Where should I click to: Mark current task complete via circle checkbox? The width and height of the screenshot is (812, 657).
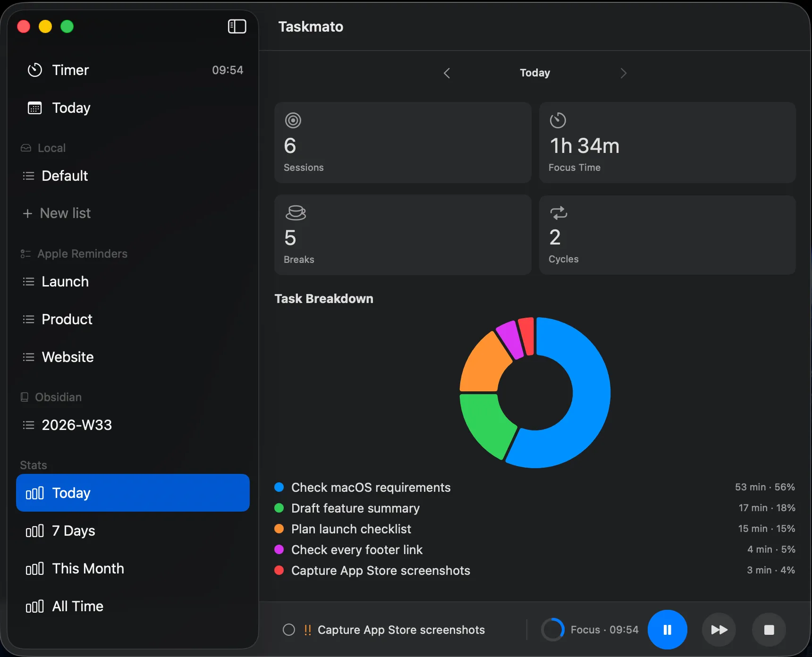(289, 630)
